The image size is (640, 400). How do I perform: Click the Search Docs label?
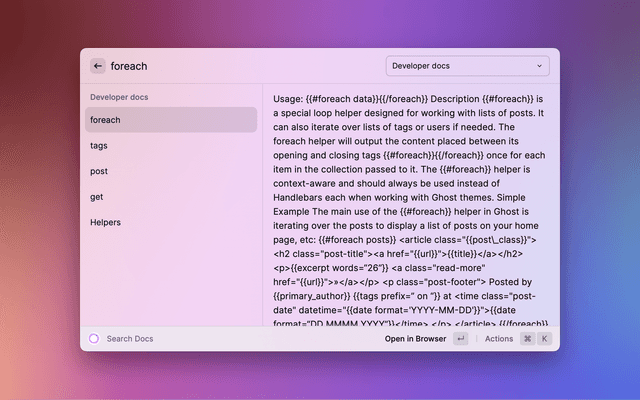pyautogui.click(x=130, y=339)
